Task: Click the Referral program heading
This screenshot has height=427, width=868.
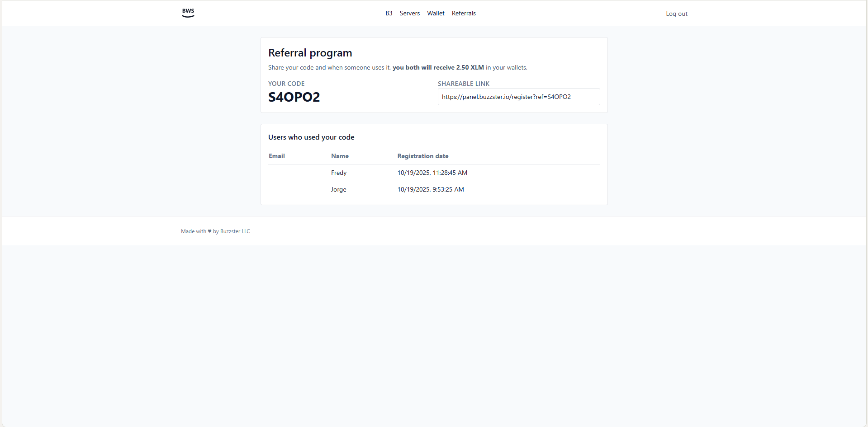Action: tap(310, 53)
